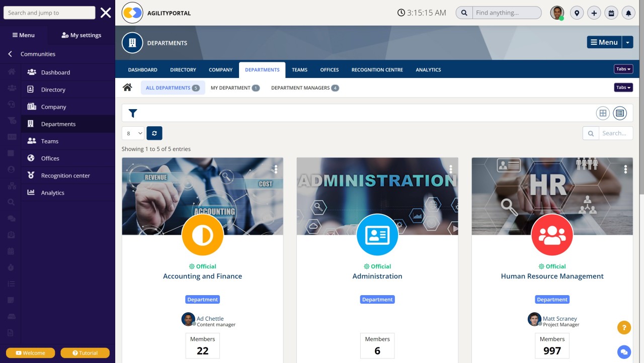This screenshot has height=363, width=644.
Task: Open the entries-per-page dropdown showing 8
Action: (132, 133)
